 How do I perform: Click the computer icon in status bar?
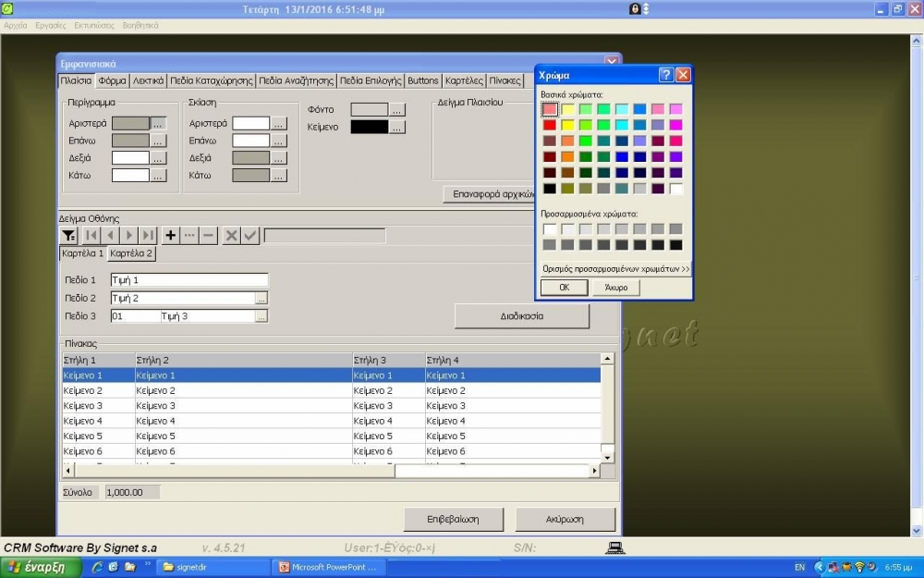[x=615, y=547]
